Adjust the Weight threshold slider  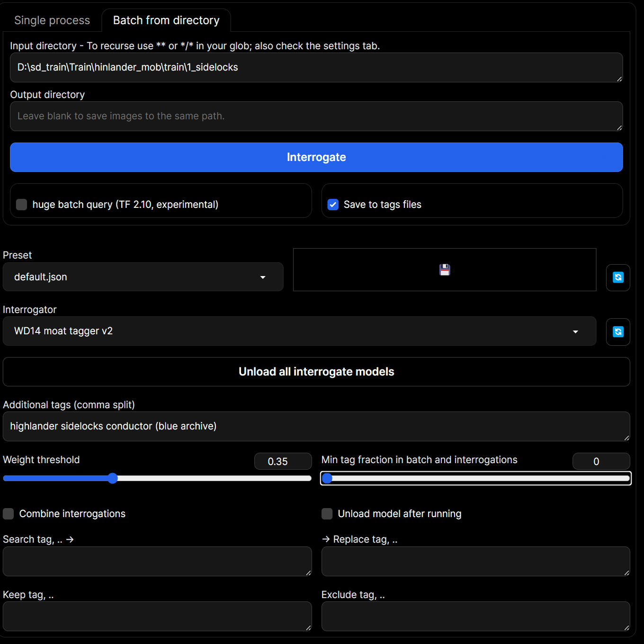pyautogui.click(x=157, y=478)
